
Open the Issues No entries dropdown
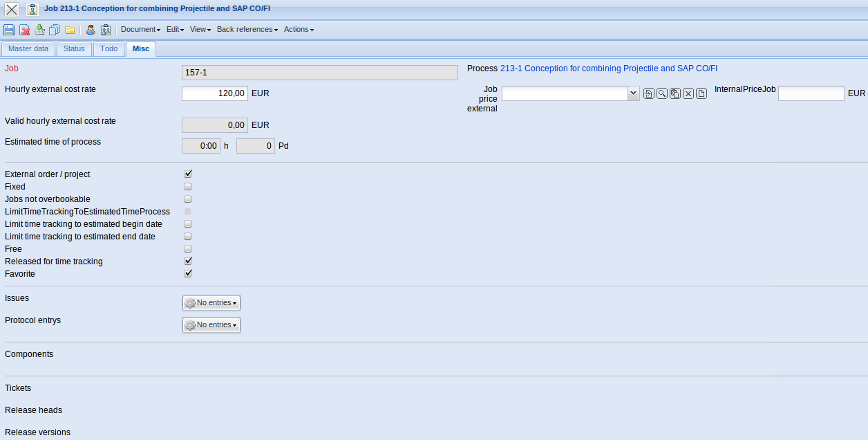click(211, 303)
